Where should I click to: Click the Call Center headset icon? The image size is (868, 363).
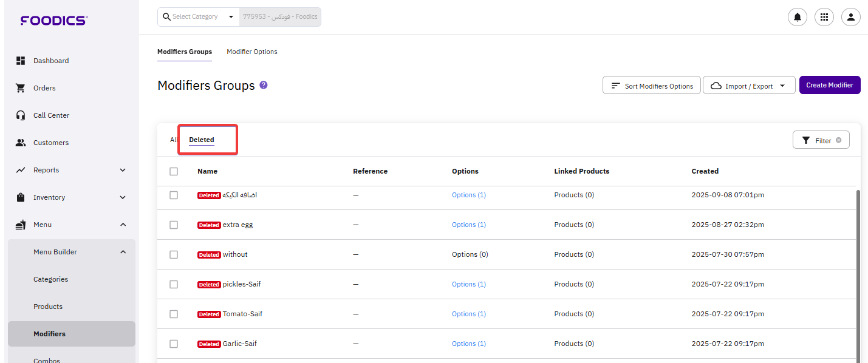point(21,115)
